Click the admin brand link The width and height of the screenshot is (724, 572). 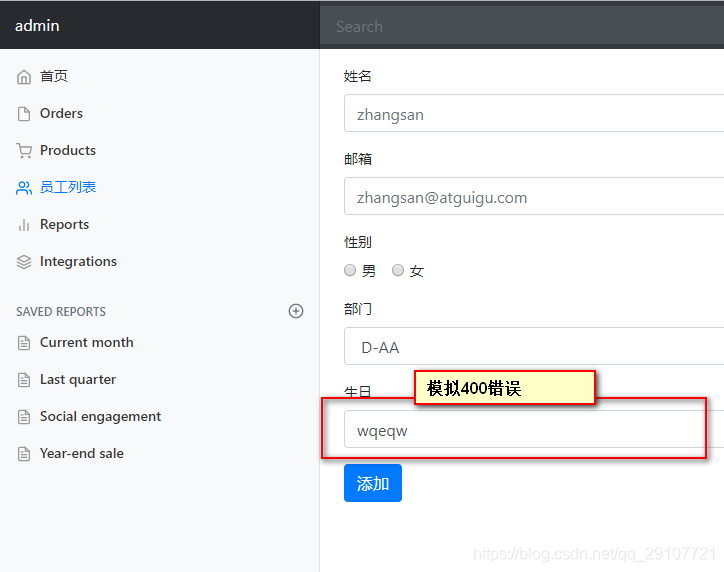pos(37,25)
